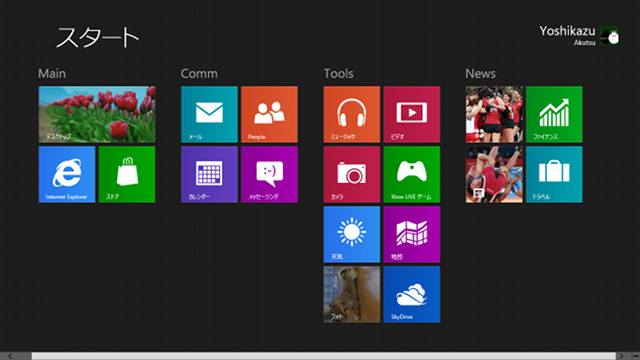The image size is (640, 360).
Task: Open the People tile
Action: (269, 114)
